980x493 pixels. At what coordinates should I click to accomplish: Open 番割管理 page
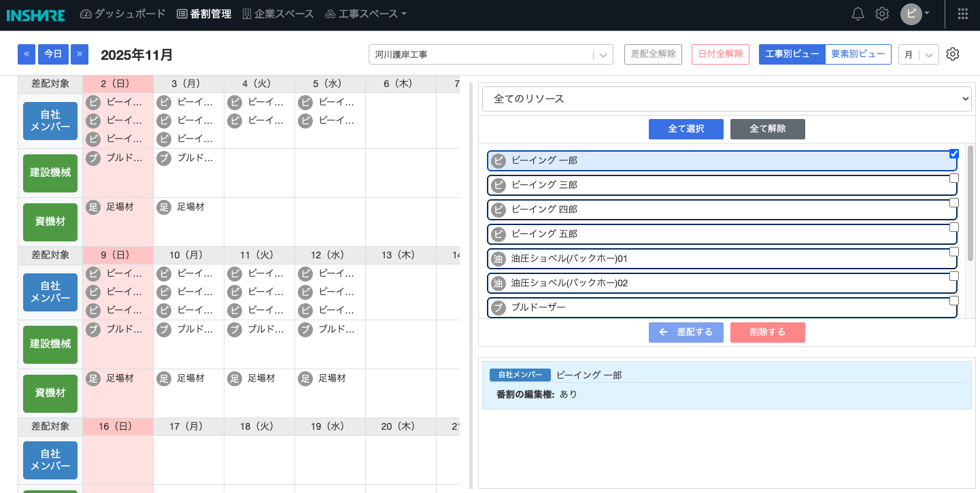(204, 14)
